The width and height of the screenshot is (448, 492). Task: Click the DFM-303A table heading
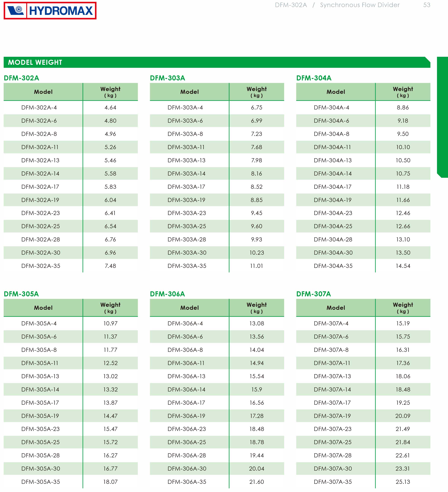pos(167,78)
